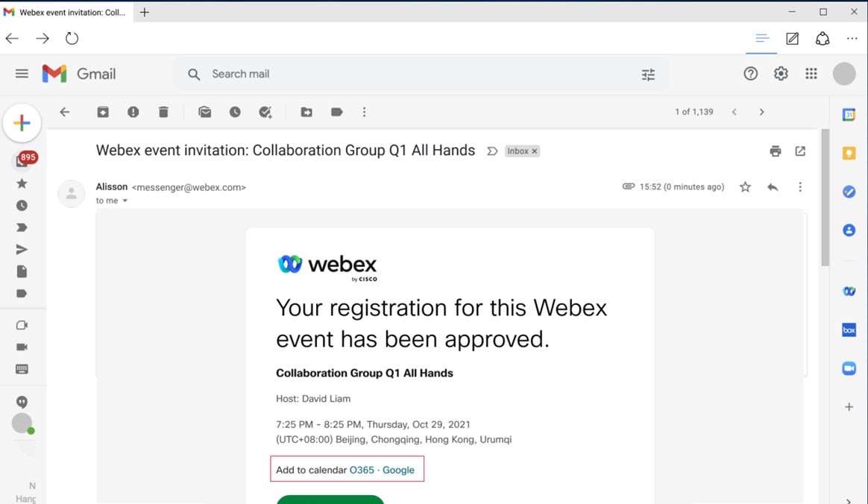The width and height of the screenshot is (868, 504).
Task: Snooze this email
Action: (235, 112)
